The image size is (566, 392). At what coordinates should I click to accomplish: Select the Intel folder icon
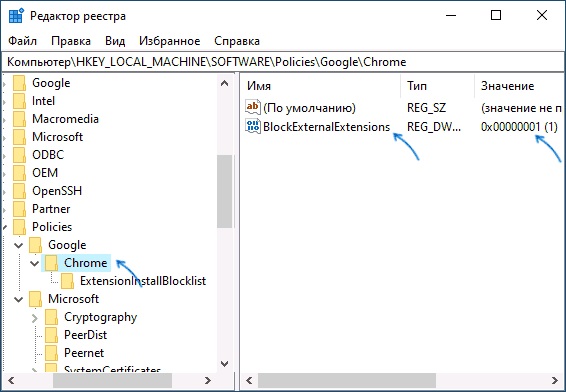(19, 101)
